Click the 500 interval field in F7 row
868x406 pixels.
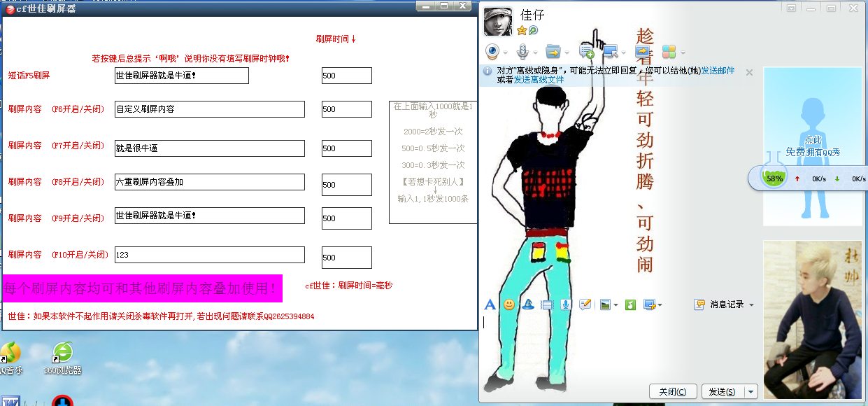coord(347,148)
